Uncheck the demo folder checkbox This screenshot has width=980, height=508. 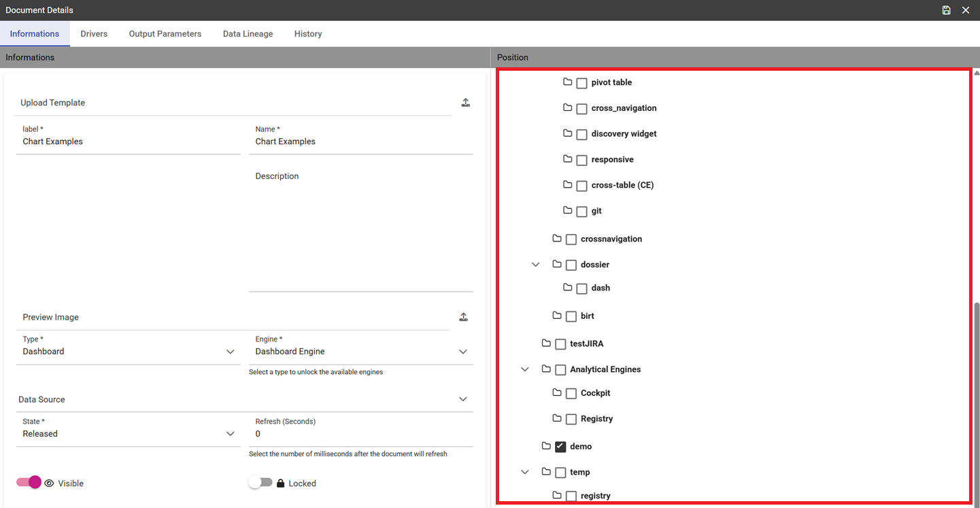tap(560, 447)
